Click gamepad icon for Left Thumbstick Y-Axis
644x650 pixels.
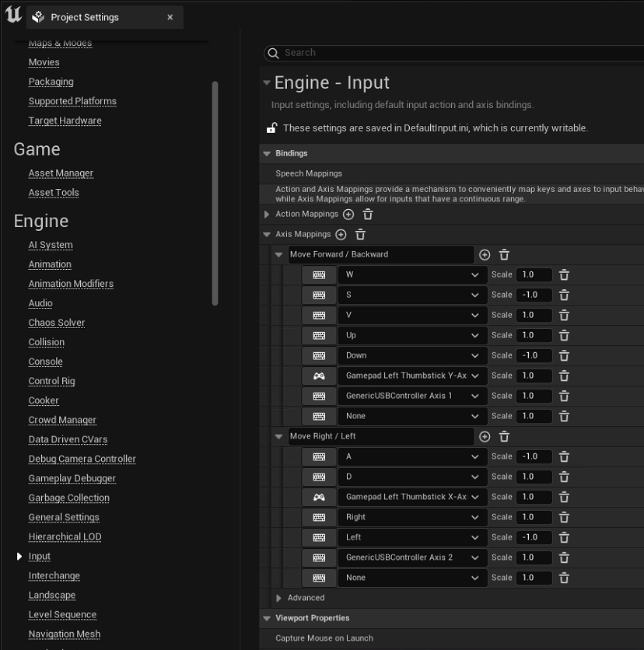319,376
